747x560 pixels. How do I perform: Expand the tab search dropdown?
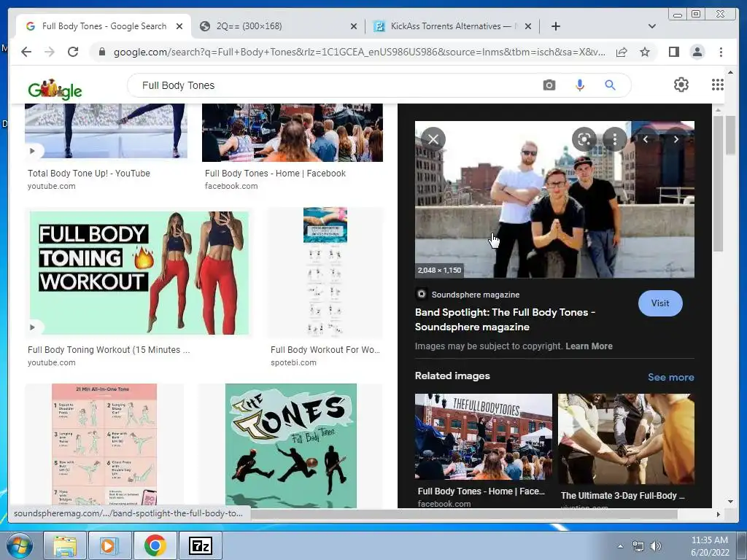[652, 26]
